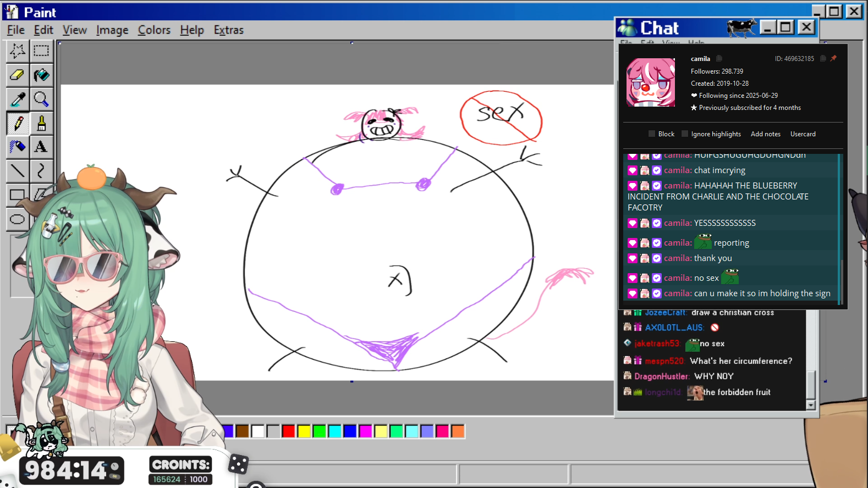Pick the brown color swatch
This screenshot has height=488, width=868.
pyautogui.click(x=242, y=431)
